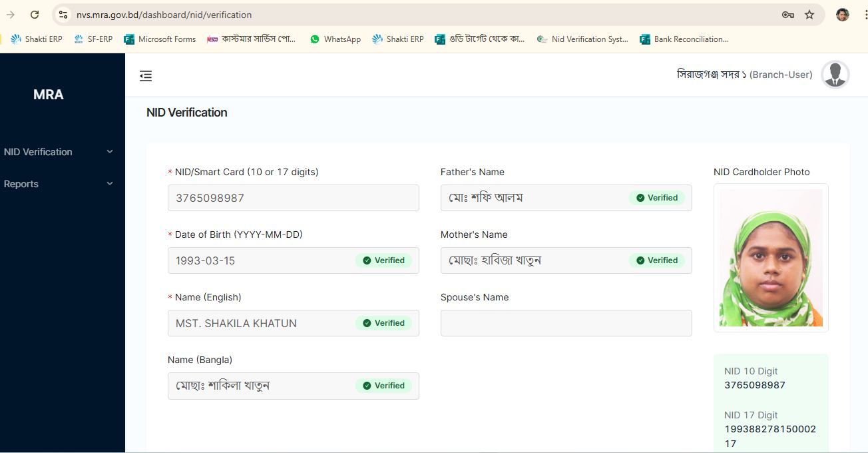Screen dimensions: 868x453
Task: Click the NID cardholder photo thumbnail
Action: [x=771, y=258]
